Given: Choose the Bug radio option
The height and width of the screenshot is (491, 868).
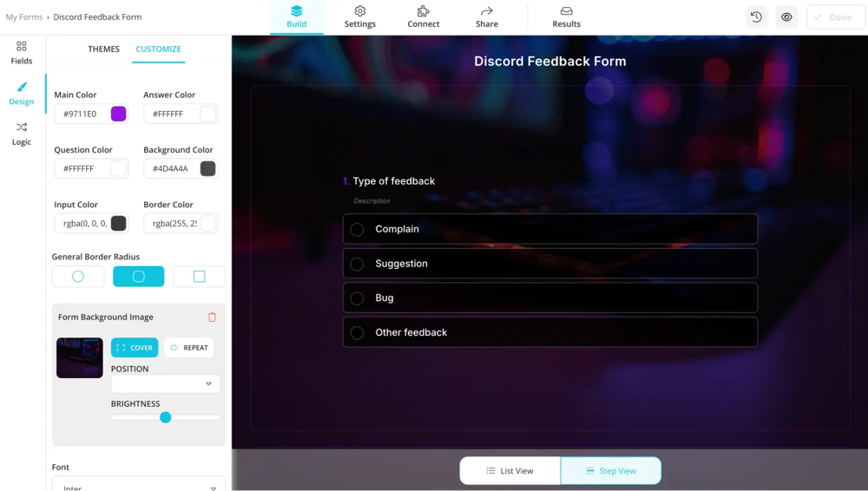Looking at the screenshot, I should pos(357,298).
